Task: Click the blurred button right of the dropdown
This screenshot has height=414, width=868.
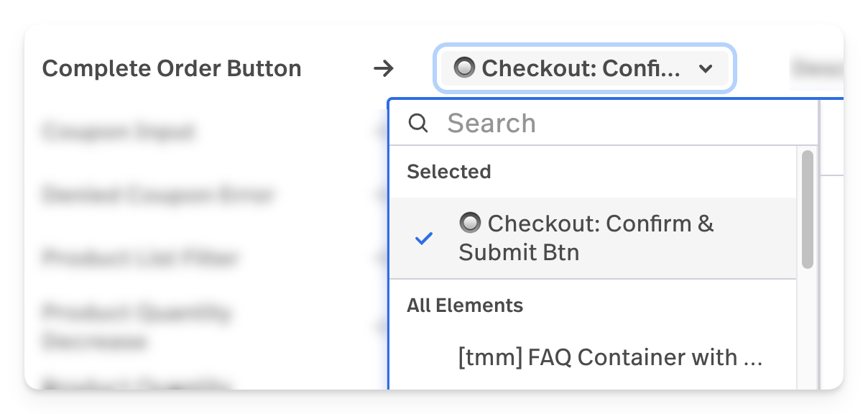Action: tap(817, 69)
